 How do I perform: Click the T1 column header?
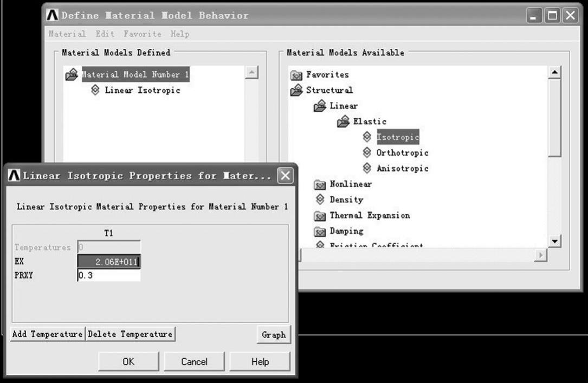[x=108, y=233]
